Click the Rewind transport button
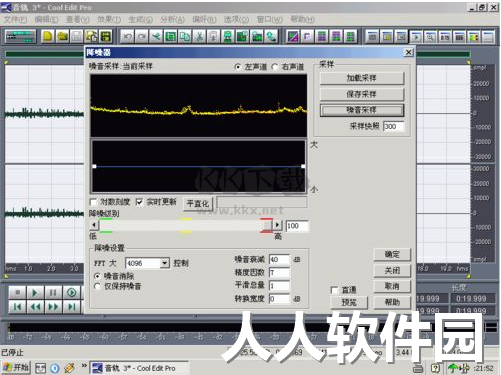 point(35,307)
